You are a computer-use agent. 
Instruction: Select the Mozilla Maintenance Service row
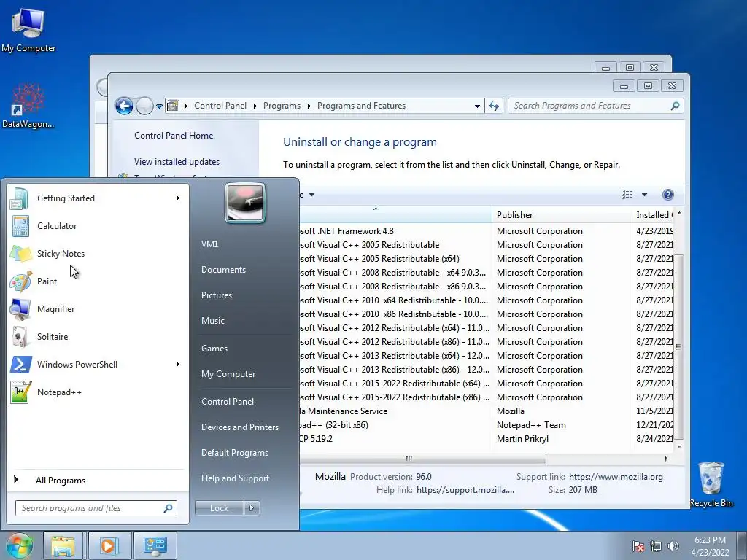point(486,411)
